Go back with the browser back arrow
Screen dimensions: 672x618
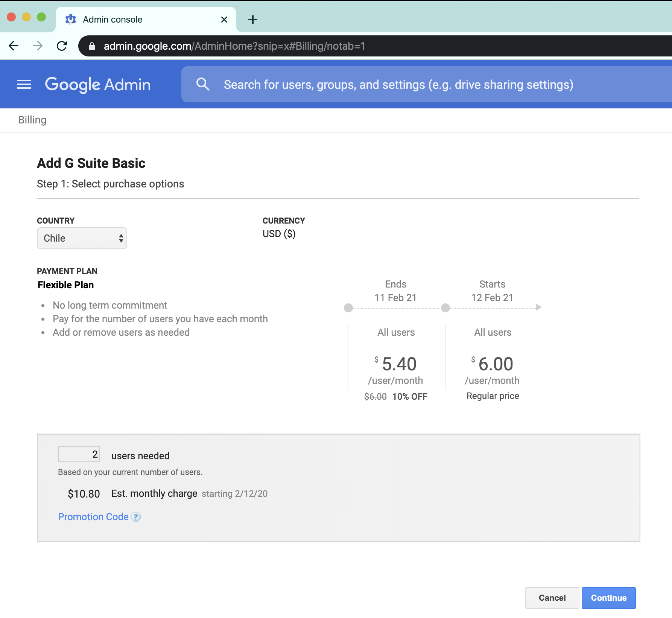click(x=14, y=46)
